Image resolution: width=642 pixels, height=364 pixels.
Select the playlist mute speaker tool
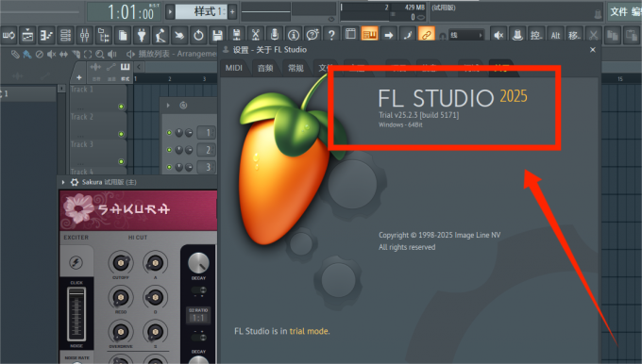(x=51, y=54)
